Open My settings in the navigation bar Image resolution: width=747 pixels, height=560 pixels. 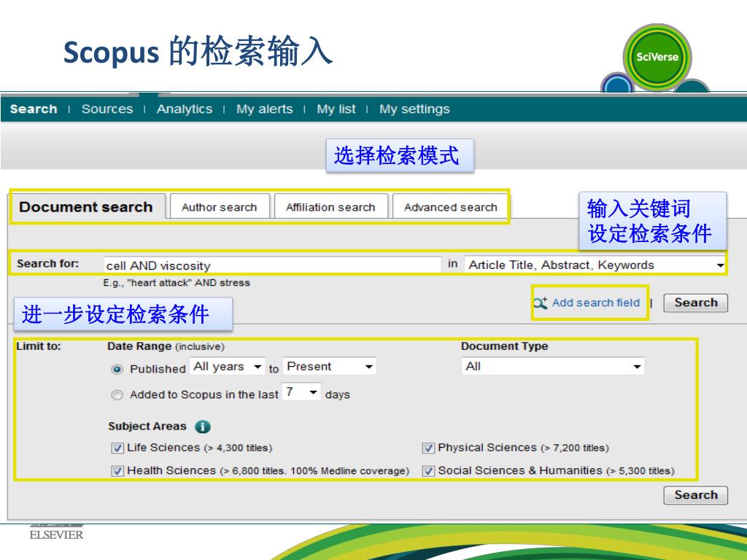point(414,109)
